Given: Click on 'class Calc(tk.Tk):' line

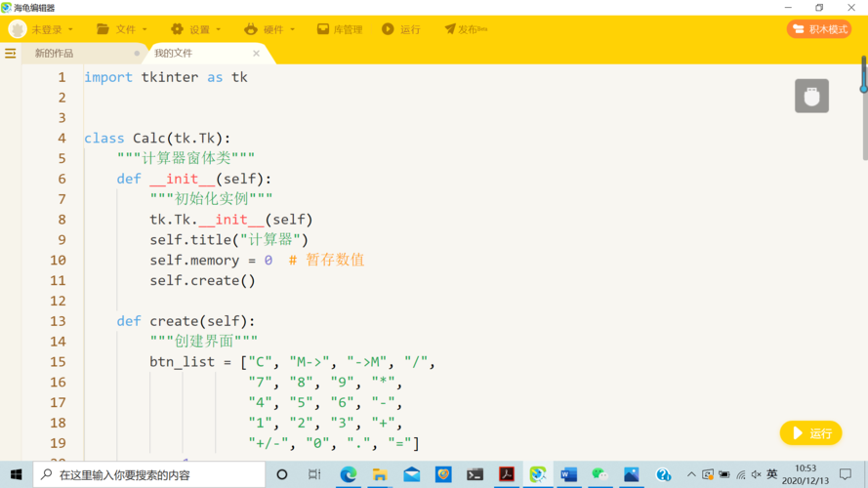Looking at the screenshot, I should (157, 139).
